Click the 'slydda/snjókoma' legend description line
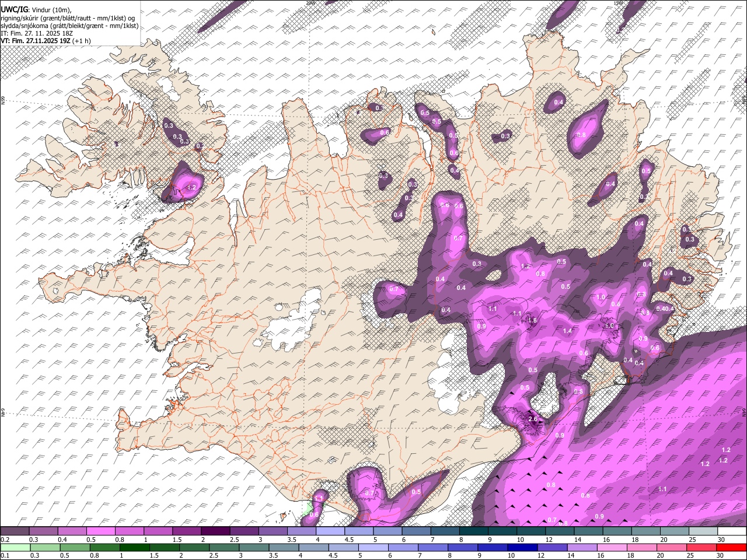The image size is (747, 560). (x=69, y=26)
